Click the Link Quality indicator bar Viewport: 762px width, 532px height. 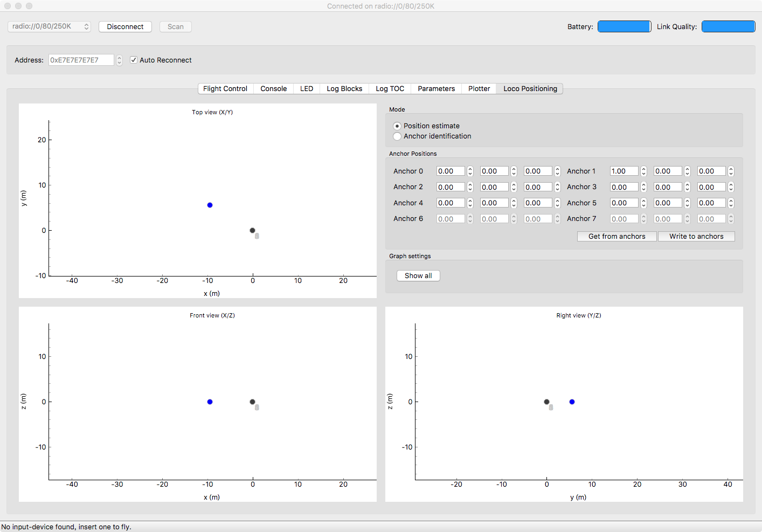click(x=728, y=26)
